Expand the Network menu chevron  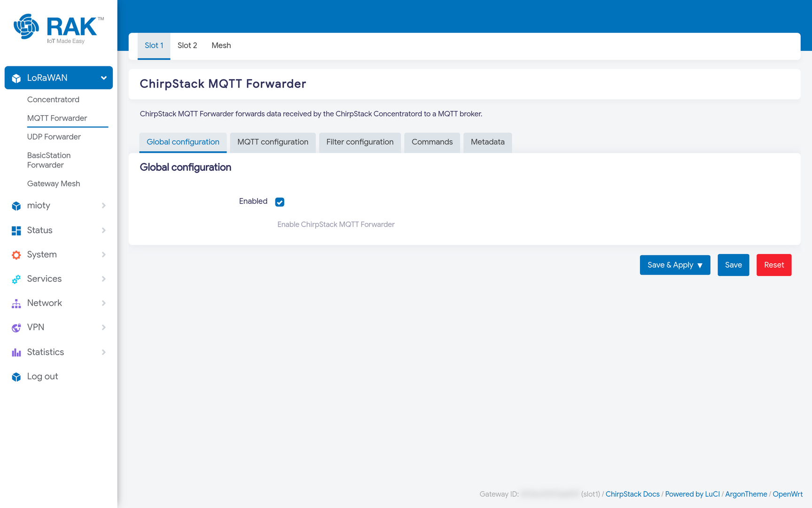(104, 303)
